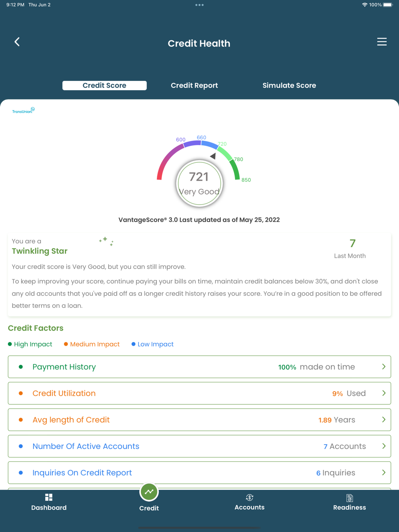Tap the 850 gauge label
The width and height of the screenshot is (399, 532).
(x=246, y=180)
